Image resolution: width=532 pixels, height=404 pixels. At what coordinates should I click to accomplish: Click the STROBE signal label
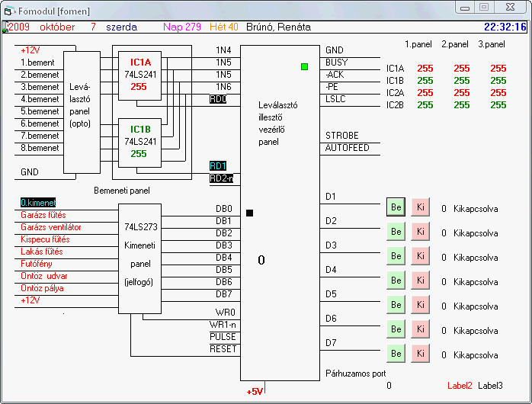coord(342,136)
